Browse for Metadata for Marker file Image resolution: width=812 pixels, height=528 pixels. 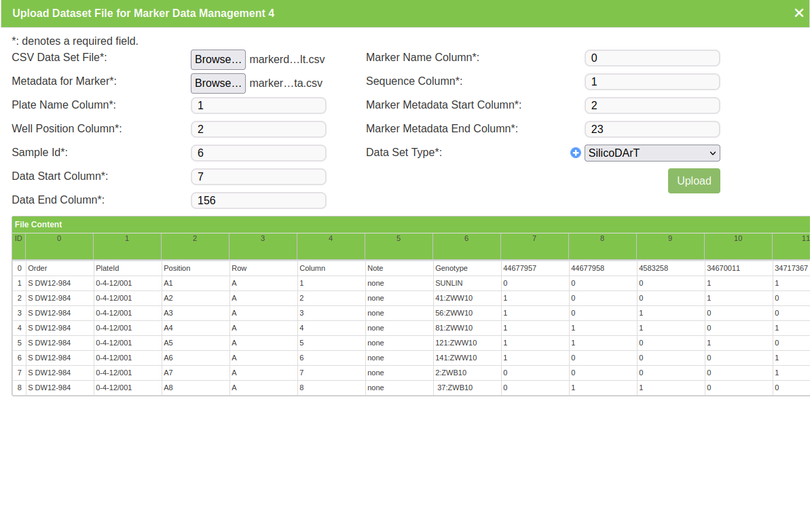[218, 83]
